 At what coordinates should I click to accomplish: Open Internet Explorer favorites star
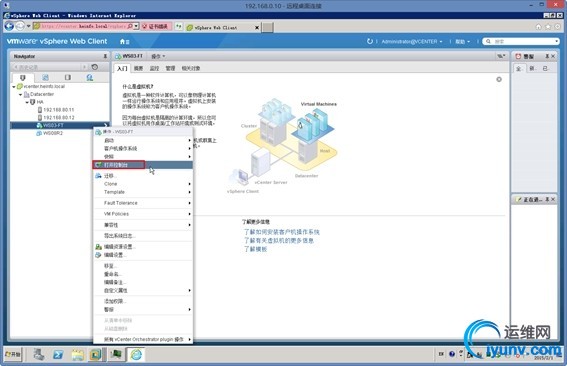(x=548, y=27)
